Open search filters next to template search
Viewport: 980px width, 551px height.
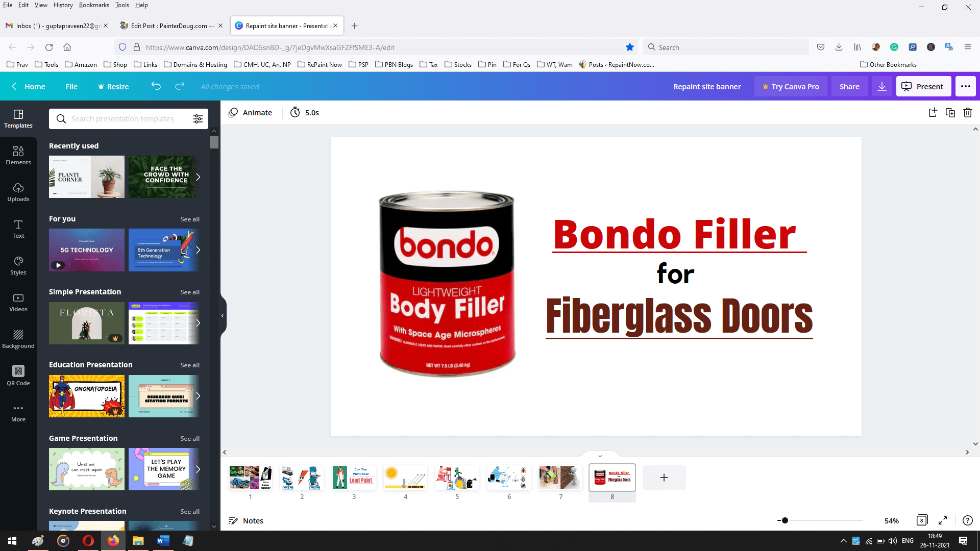pyautogui.click(x=198, y=118)
